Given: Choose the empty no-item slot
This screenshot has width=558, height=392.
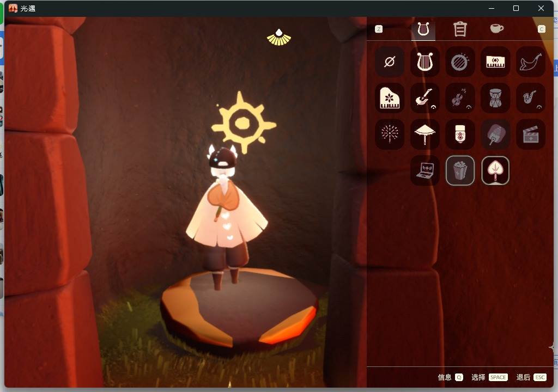Looking at the screenshot, I should point(389,62).
